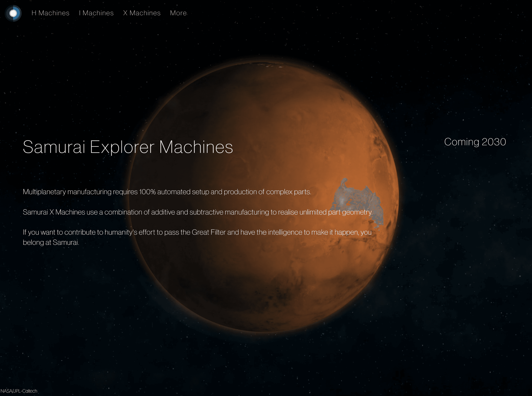Viewport: 532px width, 396px height.
Task: Click the Samurai X Machines description text
Action: point(198,212)
